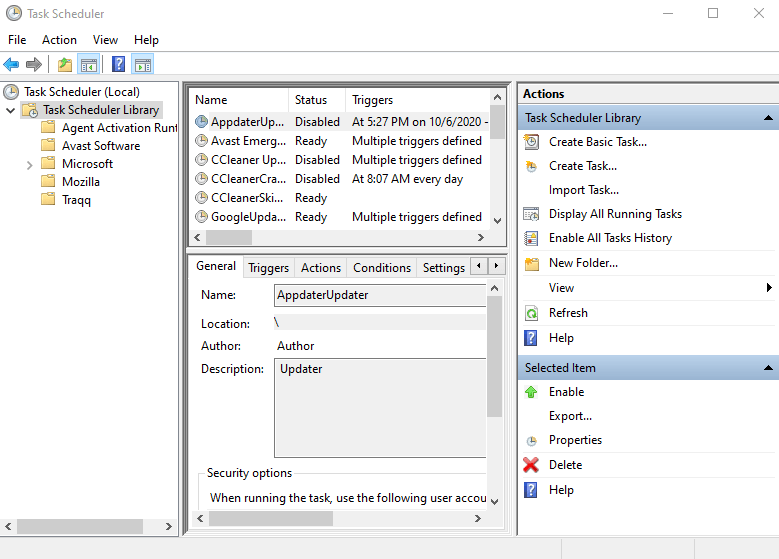779x559 pixels.
Task: Click the tree pane horizontal scrollbar right arrow
Action: (x=169, y=526)
